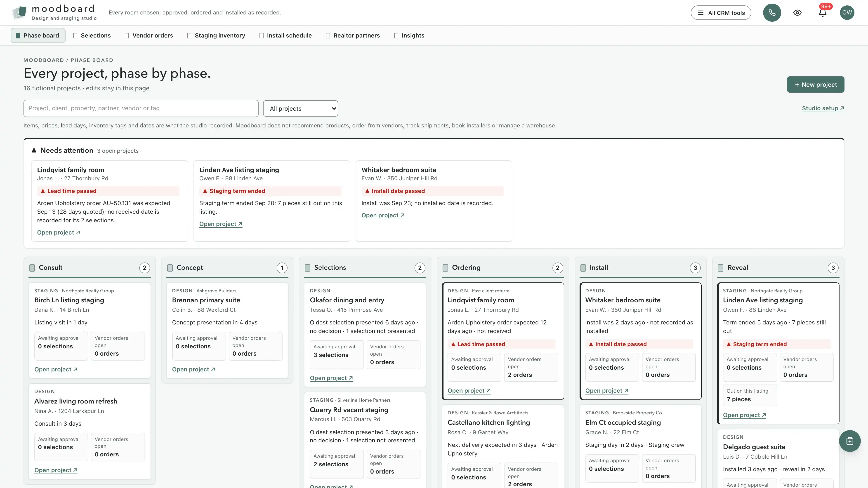868x488 pixels.
Task: Click the Concept column phase icon
Action: pos(170,268)
